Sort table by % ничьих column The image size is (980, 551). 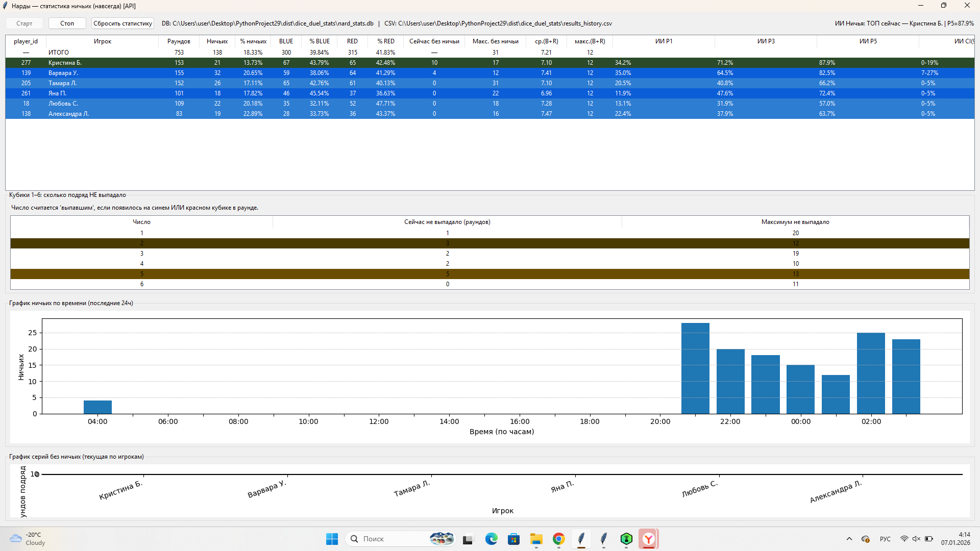click(253, 41)
